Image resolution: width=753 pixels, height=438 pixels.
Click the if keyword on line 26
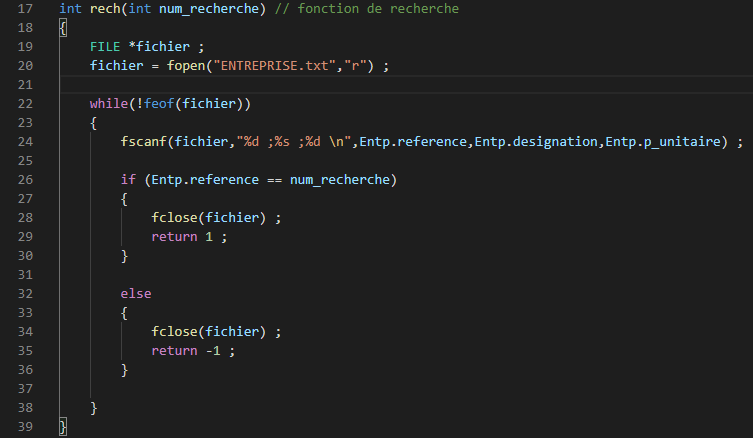[x=127, y=180]
